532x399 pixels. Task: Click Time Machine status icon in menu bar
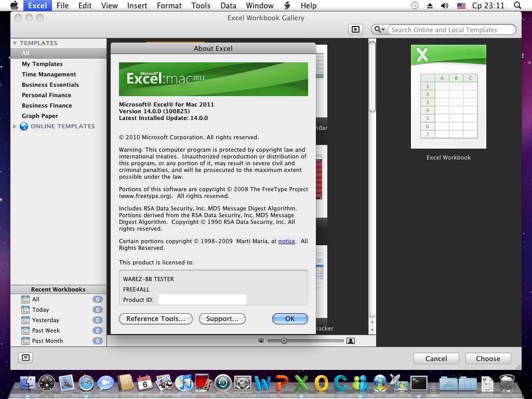(414, 5)
